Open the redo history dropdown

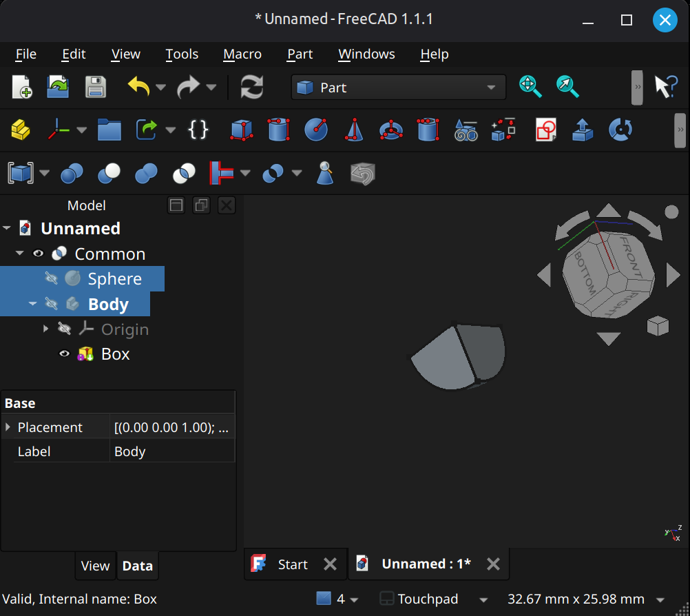(211, 88)
